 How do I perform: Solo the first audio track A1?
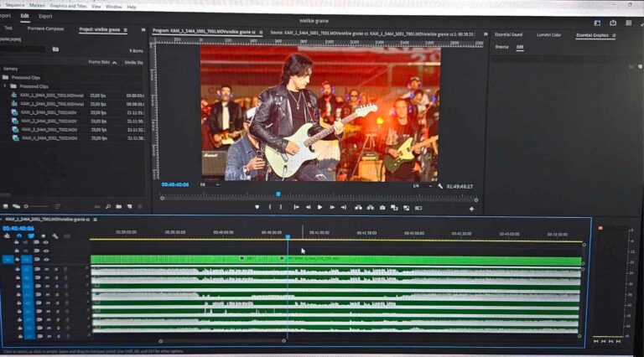click(56, 269)
